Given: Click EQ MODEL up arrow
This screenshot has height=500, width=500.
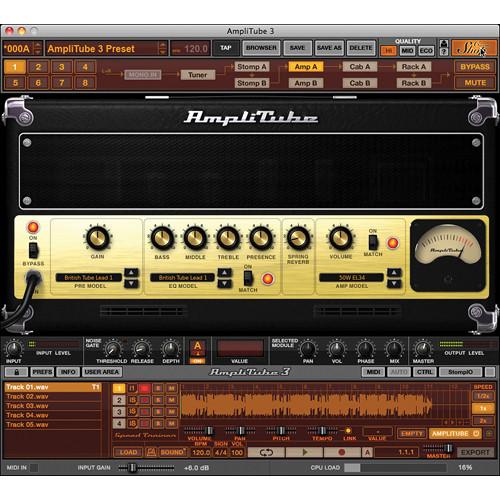Looking at the screenshot, I should (225, 273).
